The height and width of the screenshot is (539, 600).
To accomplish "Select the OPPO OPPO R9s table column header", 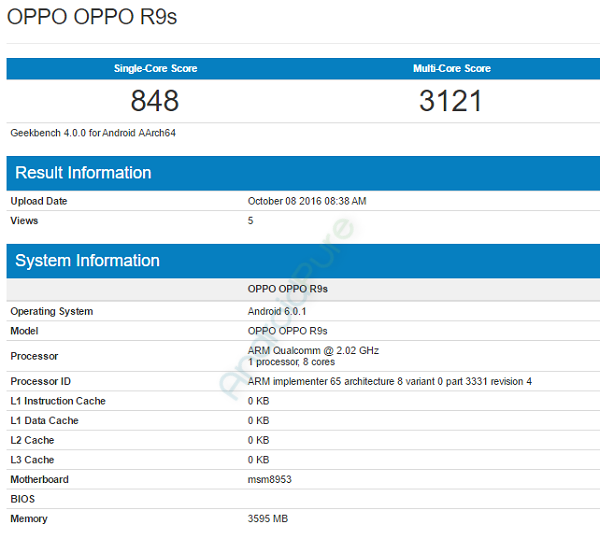I will pyautogui.click(x=287, y=289).
